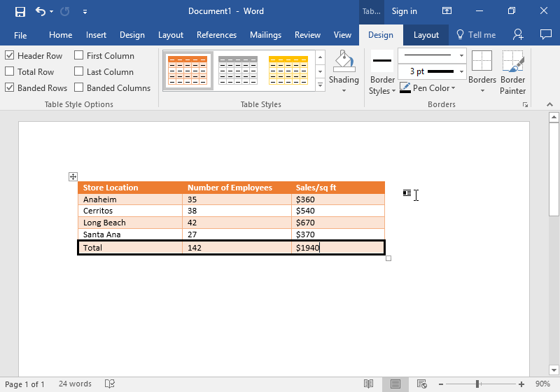
Task: Click the Undo arrow icon
Action: [41, 11]
